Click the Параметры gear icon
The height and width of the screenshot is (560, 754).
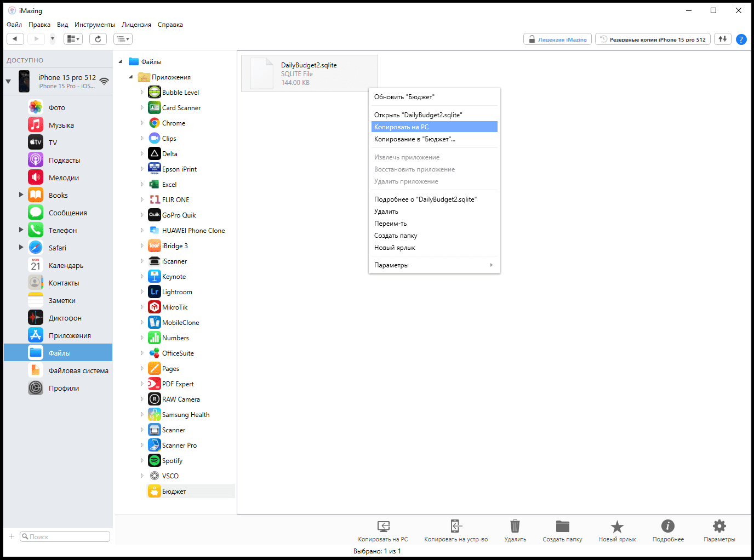[719, 530]
